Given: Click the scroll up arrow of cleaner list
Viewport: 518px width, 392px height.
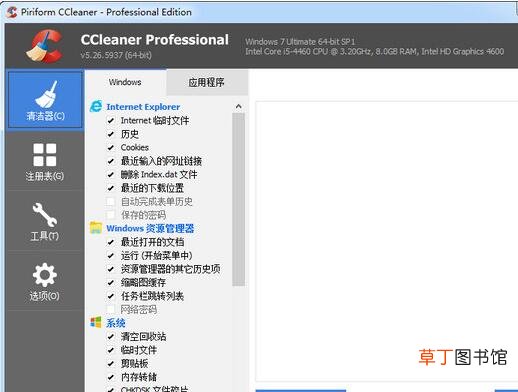Looking at the screenshot, I should coord(238,107).
